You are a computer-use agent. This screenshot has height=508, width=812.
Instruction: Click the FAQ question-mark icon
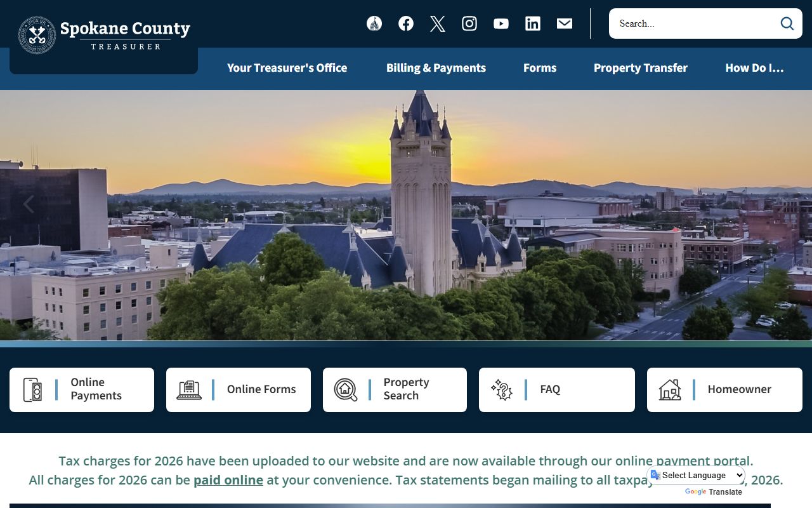click(502, 390)
